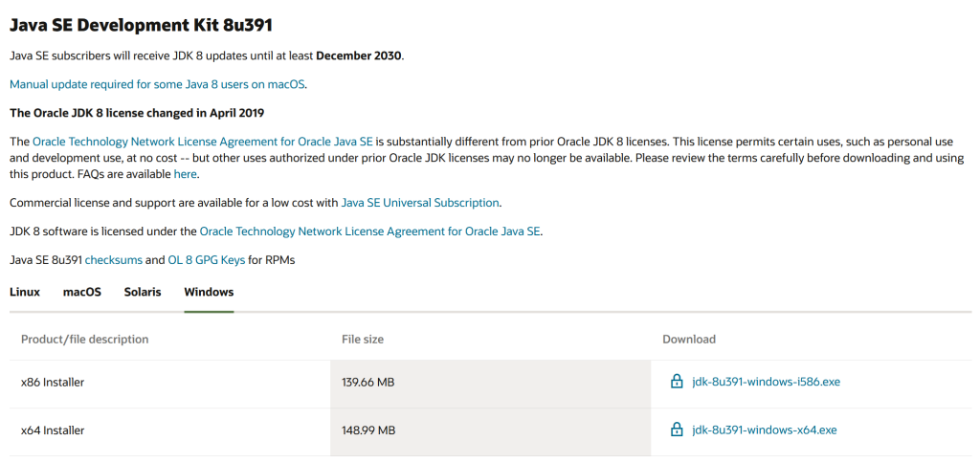
Task: Click the x86 Installer row description
Action: tap(53, 382)
